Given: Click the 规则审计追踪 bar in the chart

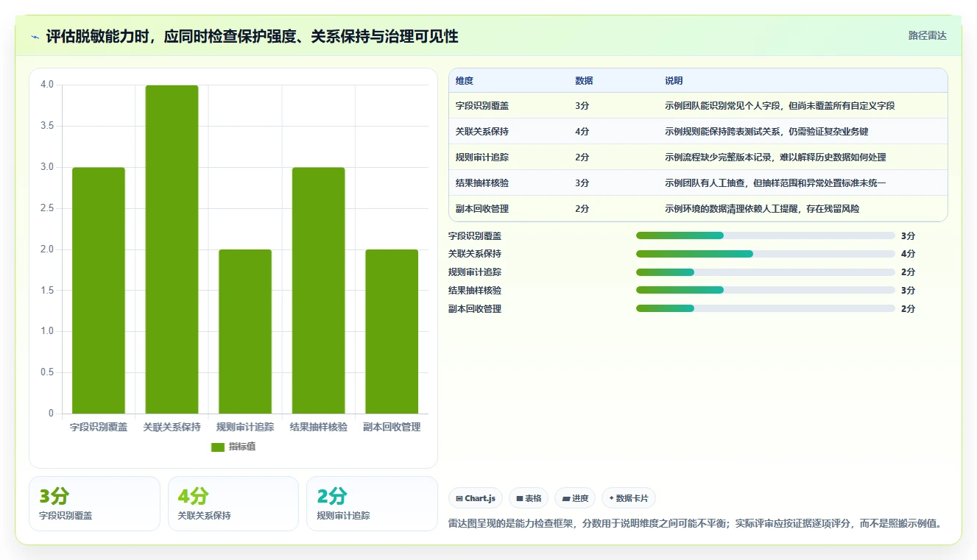Looking at the screenshot, I should (x=245, y=332).
